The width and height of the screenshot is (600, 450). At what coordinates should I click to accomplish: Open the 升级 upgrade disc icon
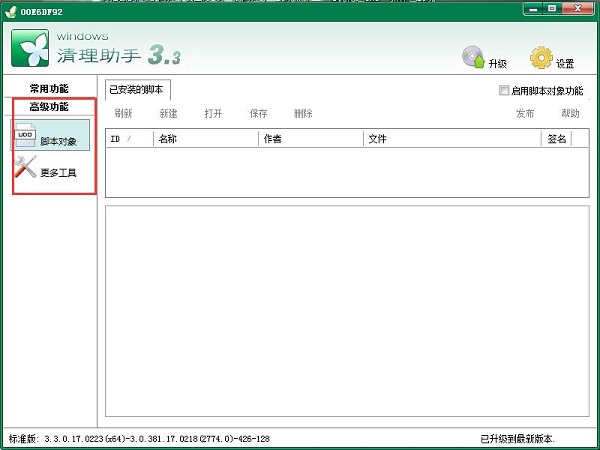click(x=473, y=57)
